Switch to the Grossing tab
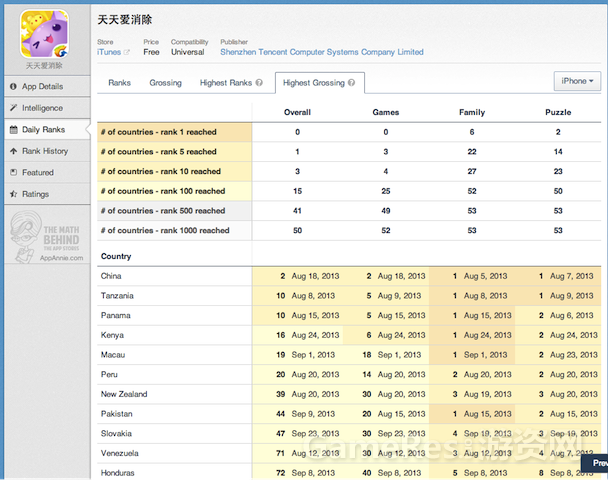608x480 pixels. (x=166, y=83)
